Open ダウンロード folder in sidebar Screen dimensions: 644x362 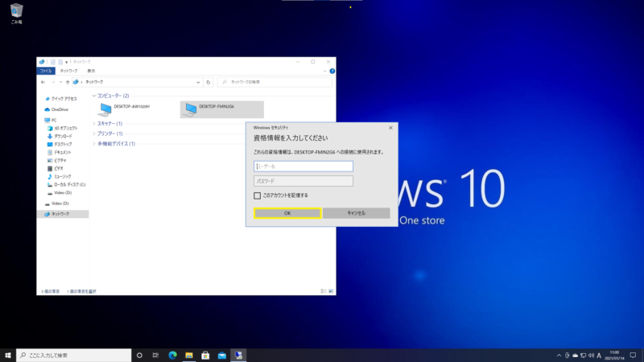tap(60, 136)
